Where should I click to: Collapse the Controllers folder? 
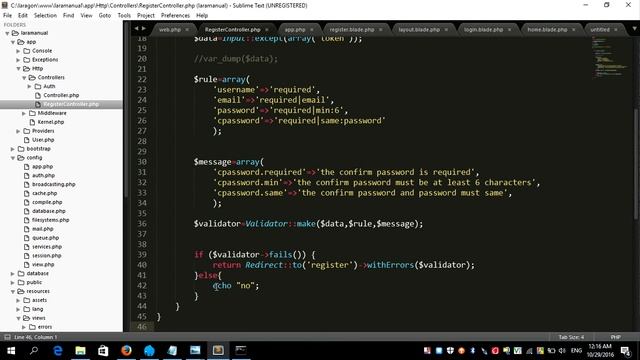(x=24, y=78)
